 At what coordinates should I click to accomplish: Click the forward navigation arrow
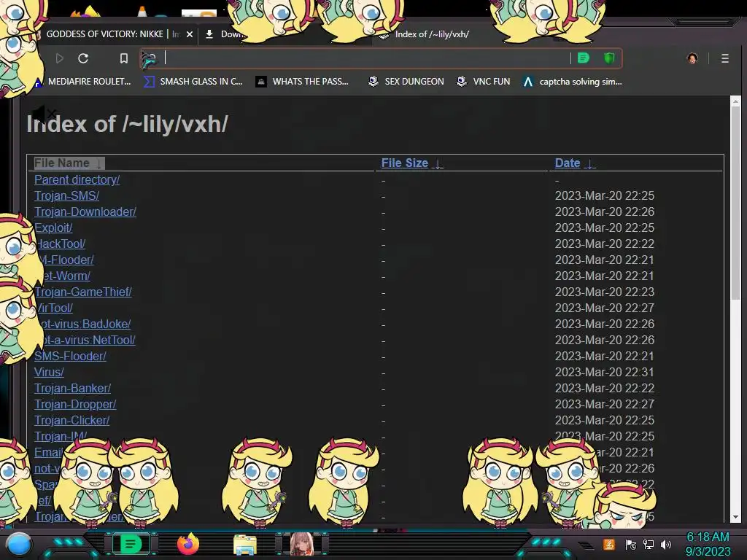pyautogui.click(x=60, y=58)
